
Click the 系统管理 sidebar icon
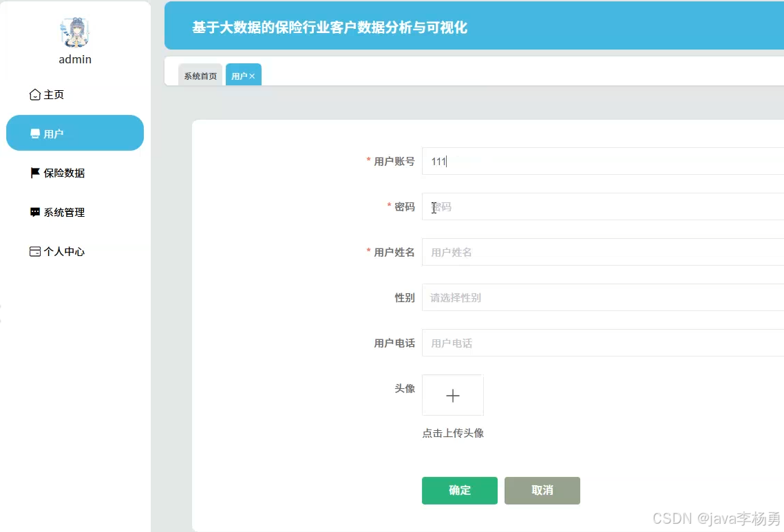click(x=34, y=212)
